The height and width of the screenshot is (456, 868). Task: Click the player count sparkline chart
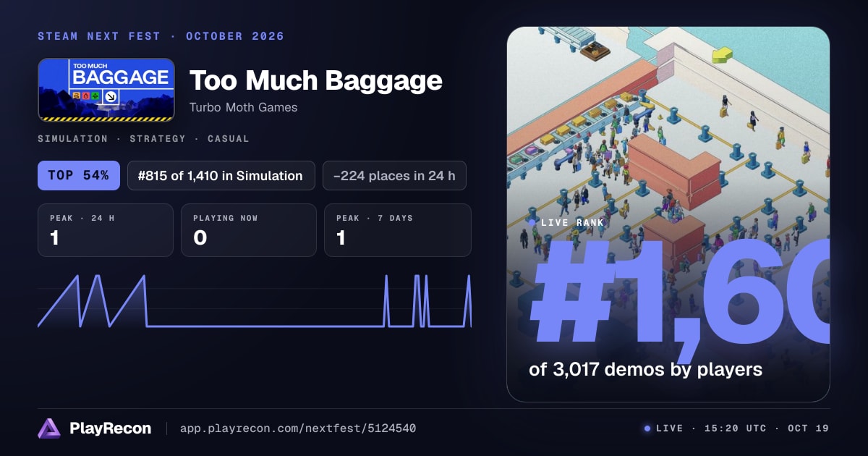pyautogui.click(x=255, y=300)
